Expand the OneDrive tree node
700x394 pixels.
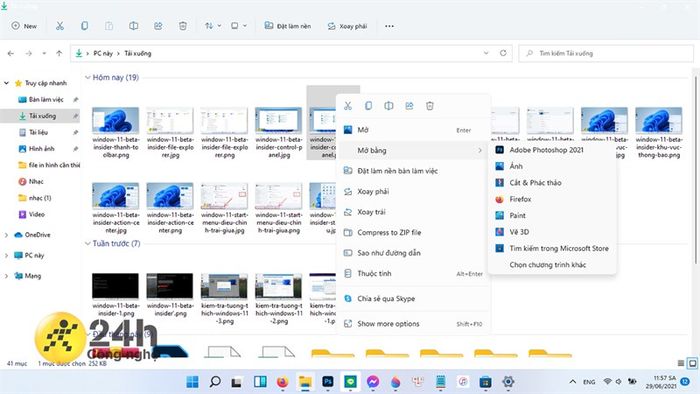click(6, 235)
